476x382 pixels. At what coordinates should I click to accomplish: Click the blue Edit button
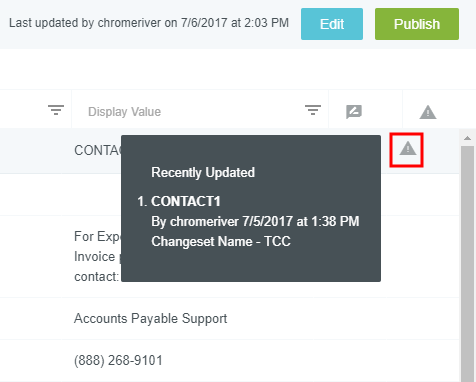332,24
